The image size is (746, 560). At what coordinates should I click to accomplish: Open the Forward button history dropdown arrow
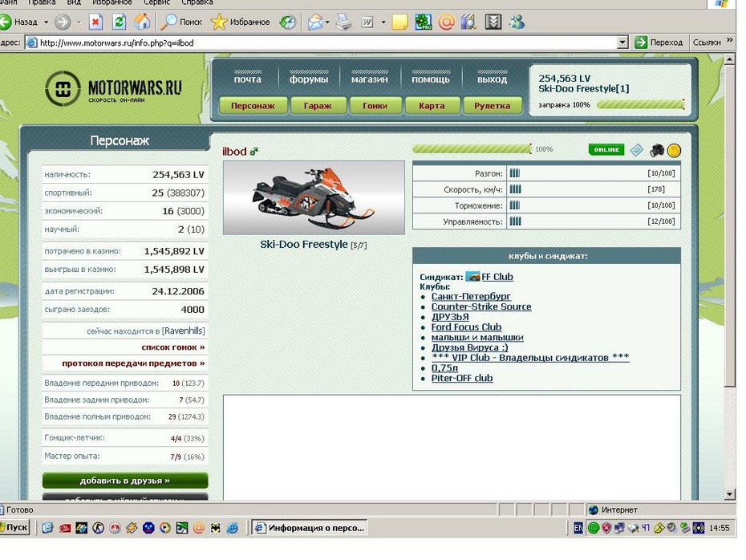[x=79, y=22]
